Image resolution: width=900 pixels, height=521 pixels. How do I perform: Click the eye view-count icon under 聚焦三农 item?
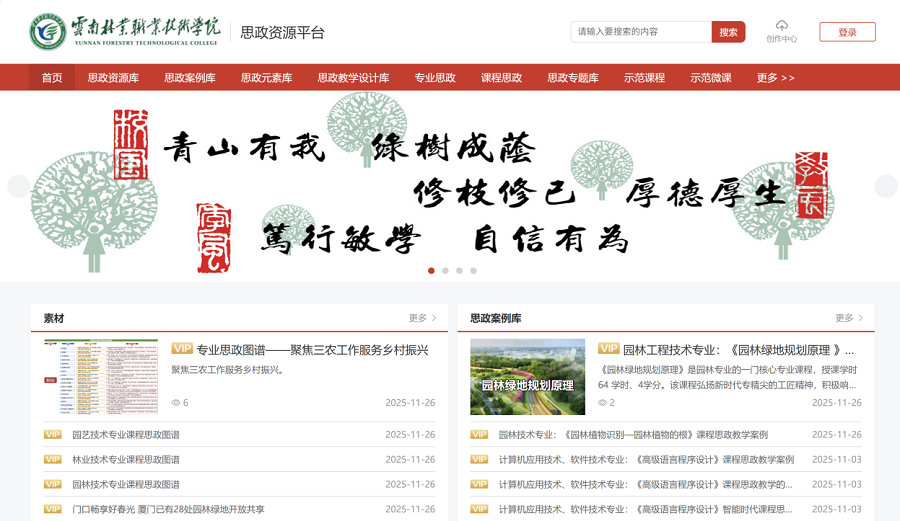point(176,403)
